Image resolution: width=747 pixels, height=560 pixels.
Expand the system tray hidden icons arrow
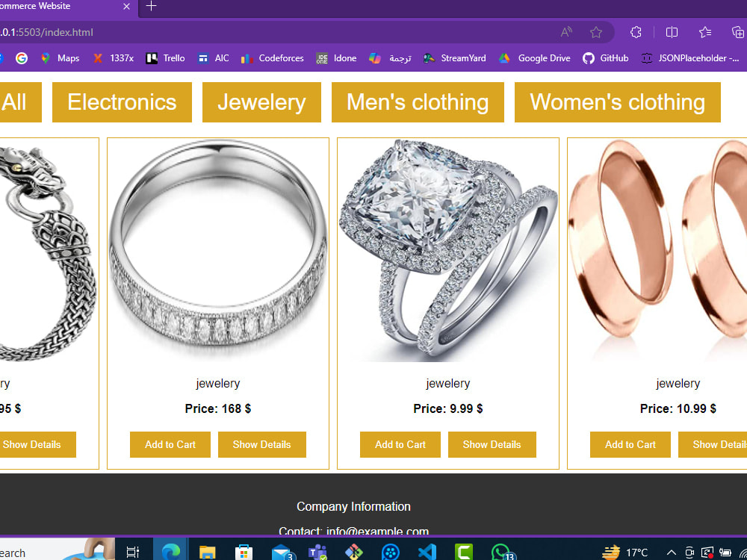click(x=672, y=553)
